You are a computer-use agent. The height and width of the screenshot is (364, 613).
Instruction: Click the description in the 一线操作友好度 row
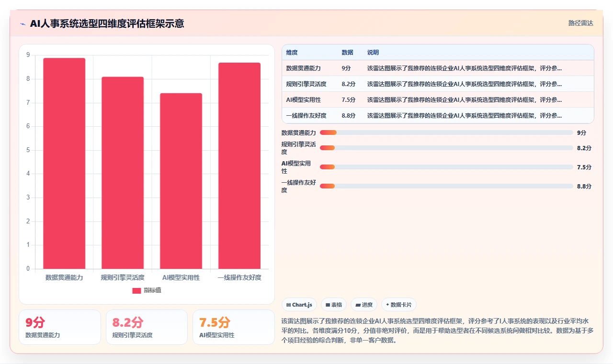coord(464,115)
